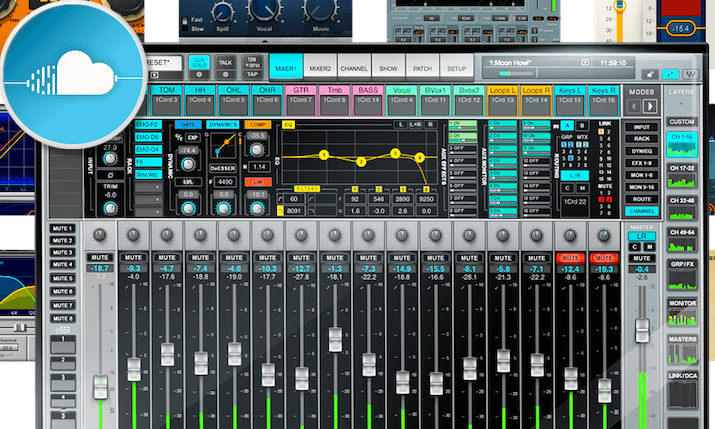Click the master L/R fader handle
Viewport: 715px width, 429px height.
point(642,331)
